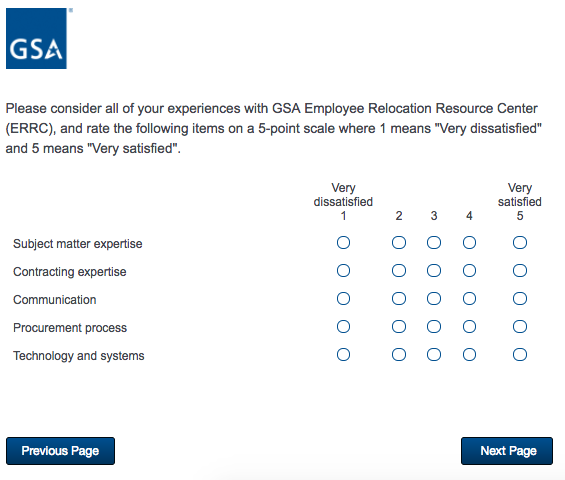Rate Subject matter expertise as 5
The image size is (565, 480).
520,243
